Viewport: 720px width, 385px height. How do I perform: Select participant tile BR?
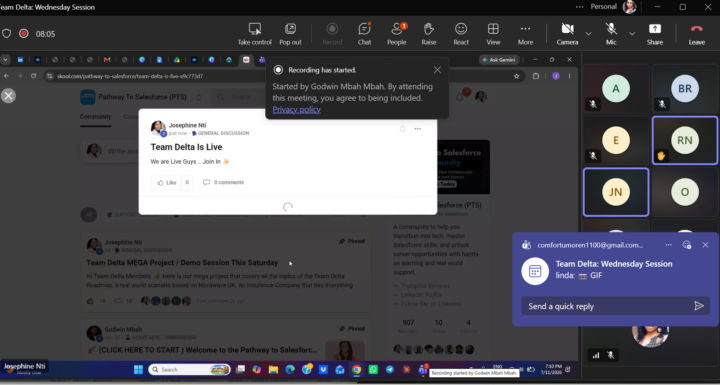pyautogui.click(x=685, y=89)
